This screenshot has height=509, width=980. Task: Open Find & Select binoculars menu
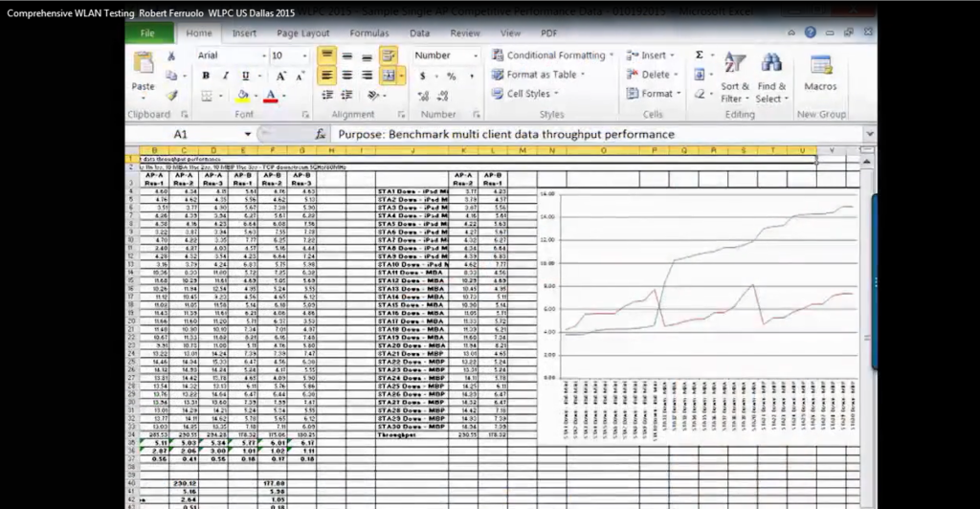[x=771, y=77]
